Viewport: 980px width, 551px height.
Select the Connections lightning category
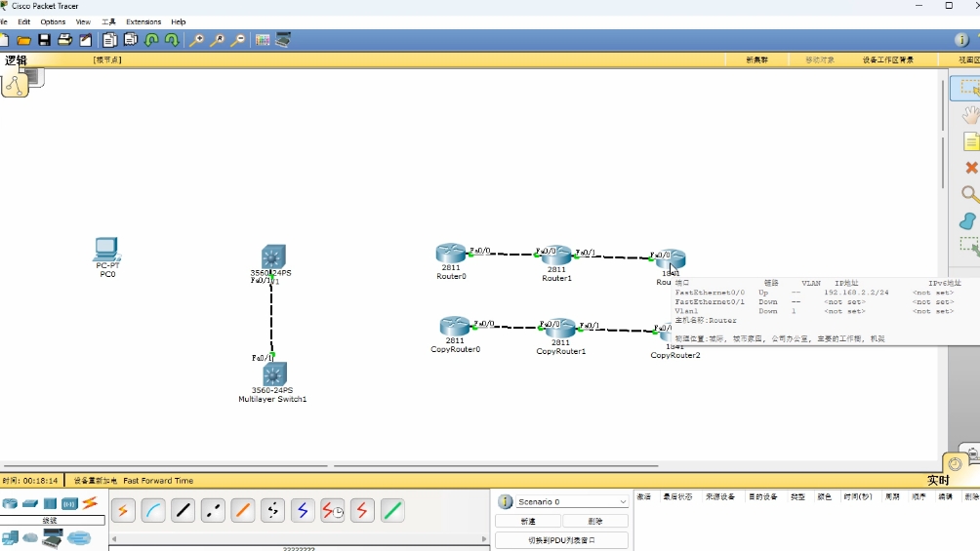(x=90, y=503)
